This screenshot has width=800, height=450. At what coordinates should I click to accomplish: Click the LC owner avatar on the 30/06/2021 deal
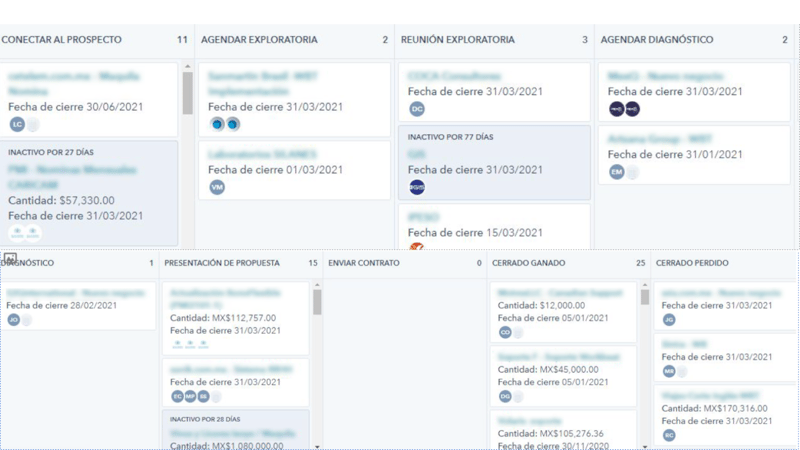17,124
